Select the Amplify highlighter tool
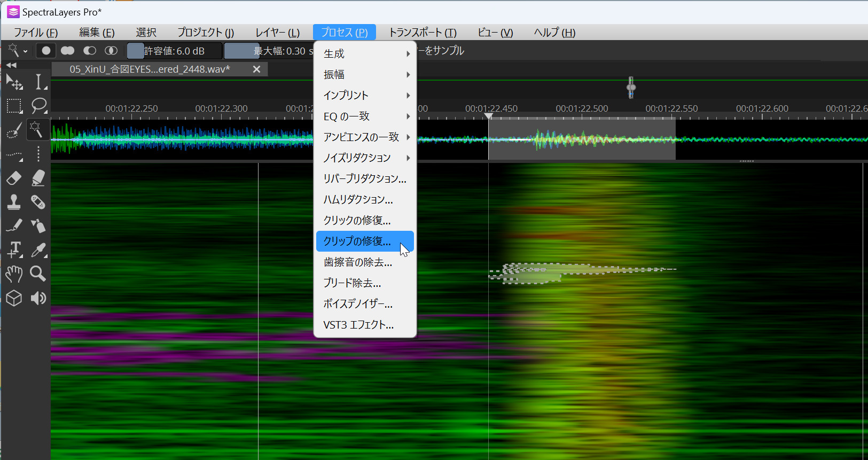The width and height of the screenshot is (868, 460). coord(39,178)
